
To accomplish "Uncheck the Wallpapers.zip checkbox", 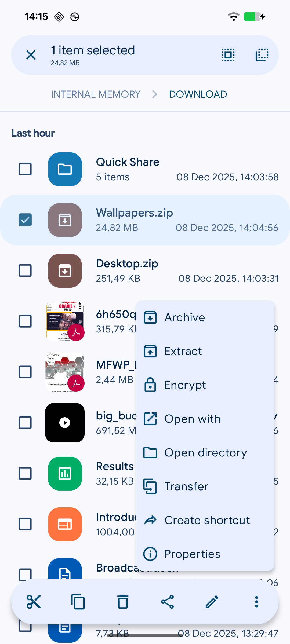I will tap(25, 220).
